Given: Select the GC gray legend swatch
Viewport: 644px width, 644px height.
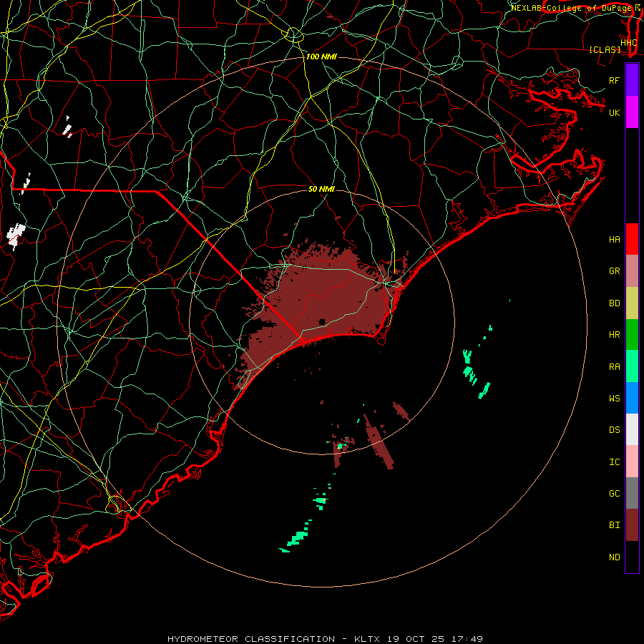Looking at the screenshot, I should pyautogui.click(x=632, y=493).
